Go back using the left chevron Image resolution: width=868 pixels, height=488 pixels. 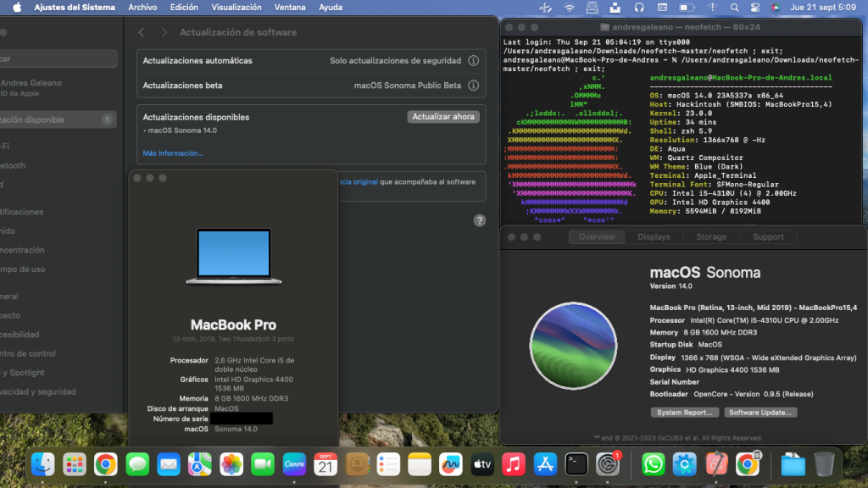coord(142,32)
